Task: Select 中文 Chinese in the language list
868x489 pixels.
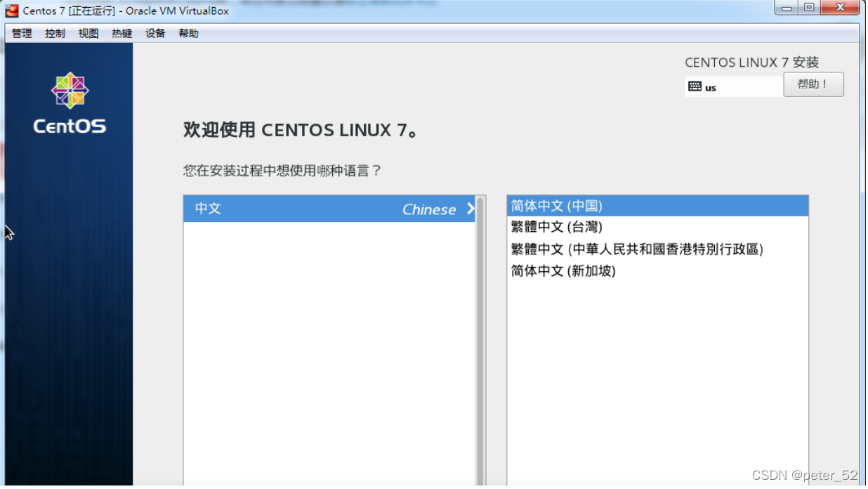Action: pyautogui.click(x=329, y=209)
